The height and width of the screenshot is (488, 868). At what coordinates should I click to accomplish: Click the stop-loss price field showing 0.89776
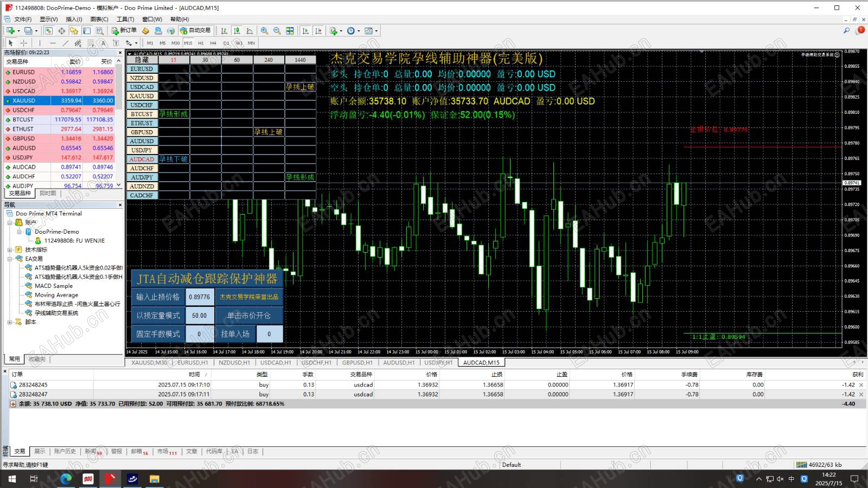pos(199,297)
